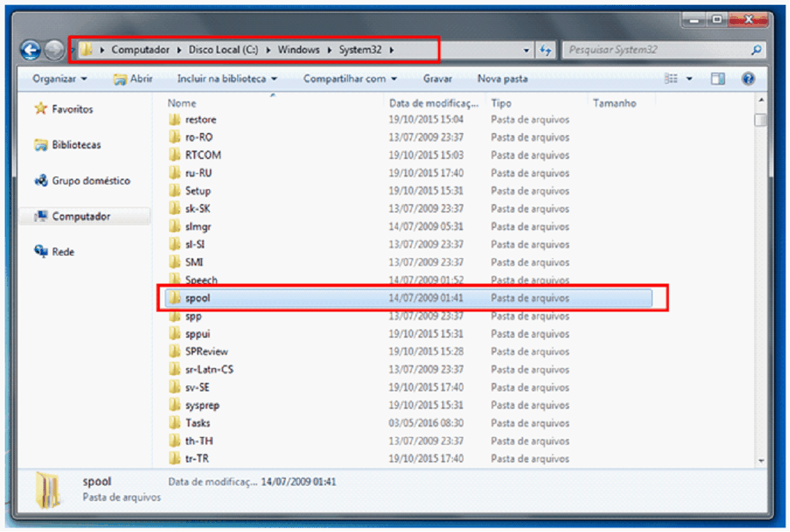Click the Back navigation arrow button
This screenshot has width=790, height=532.
click(x=31, y=50)
